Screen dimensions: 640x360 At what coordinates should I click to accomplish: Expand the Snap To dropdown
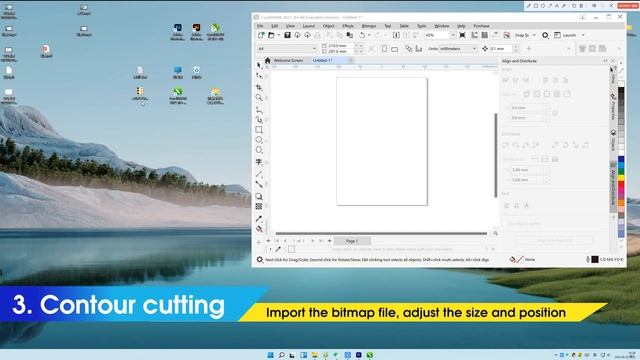[534, 36]
